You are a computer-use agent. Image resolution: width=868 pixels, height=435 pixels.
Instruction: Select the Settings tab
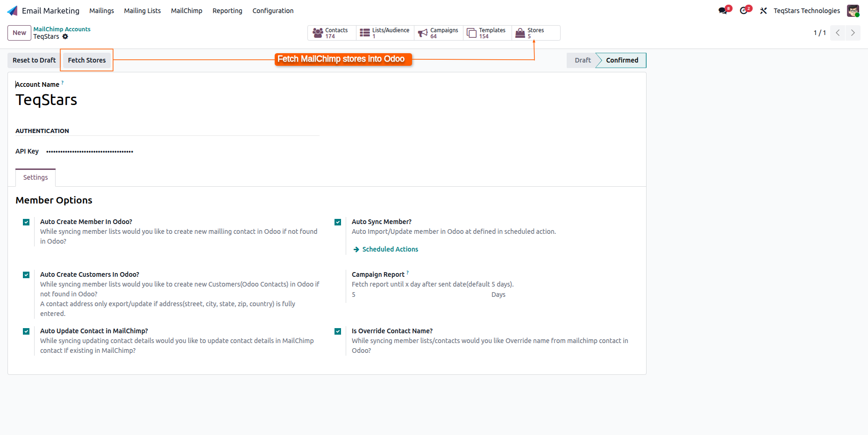pos(36,177)
